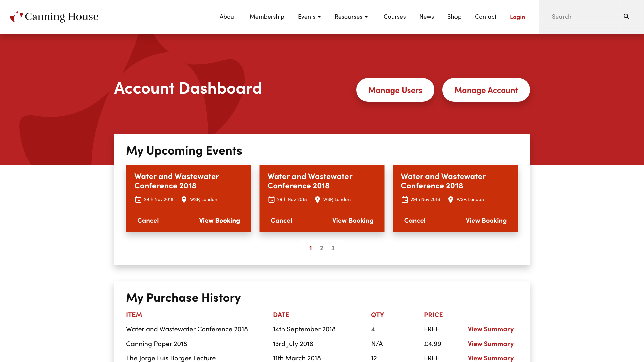Viewport: 644px width, 362px height.
Task: Click the PRICE column header
Action: coord(433,315)
